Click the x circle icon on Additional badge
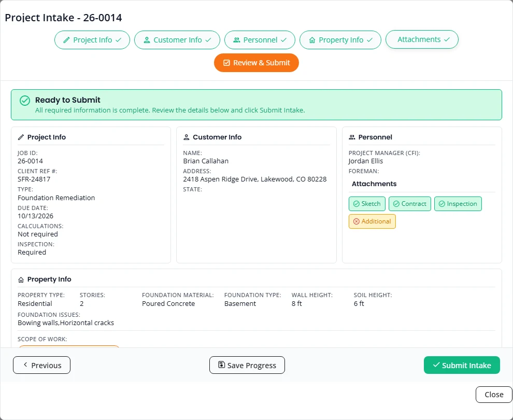Viewport: 513px width, 420px height. [357, 221]
